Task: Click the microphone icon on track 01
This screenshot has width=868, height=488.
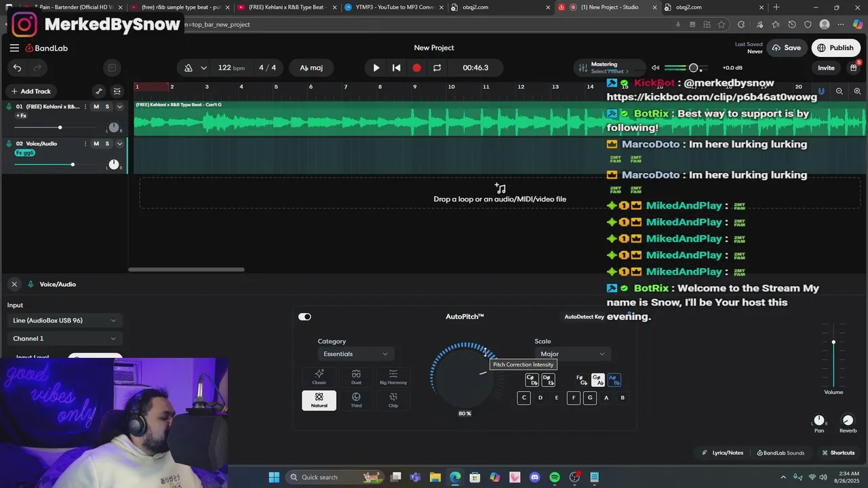Action: point(9,106)
